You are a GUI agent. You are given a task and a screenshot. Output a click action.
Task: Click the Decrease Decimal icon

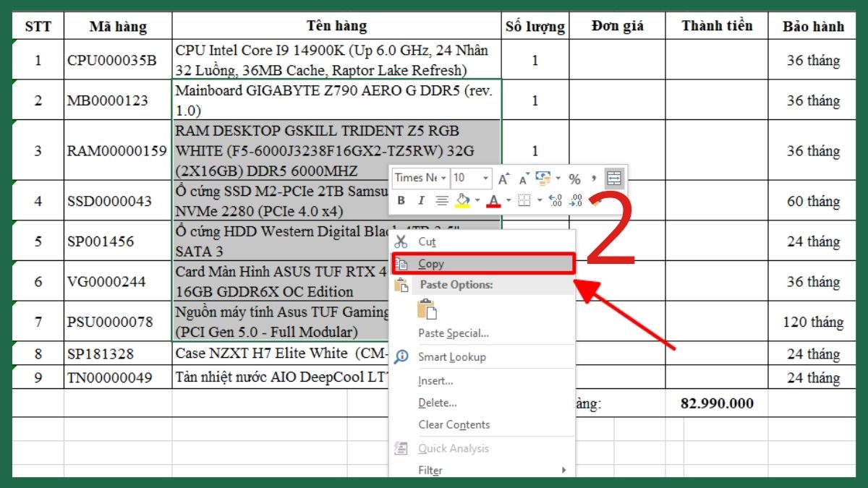[x=575, y=200]
